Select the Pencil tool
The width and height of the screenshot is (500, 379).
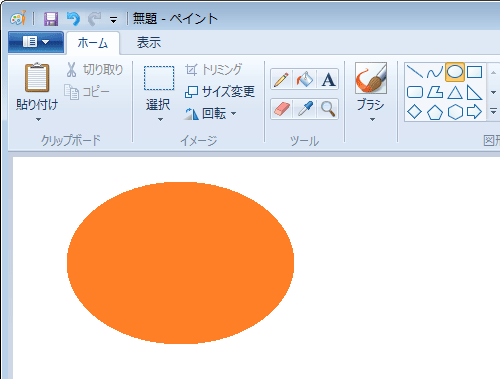tap(281, 79)
